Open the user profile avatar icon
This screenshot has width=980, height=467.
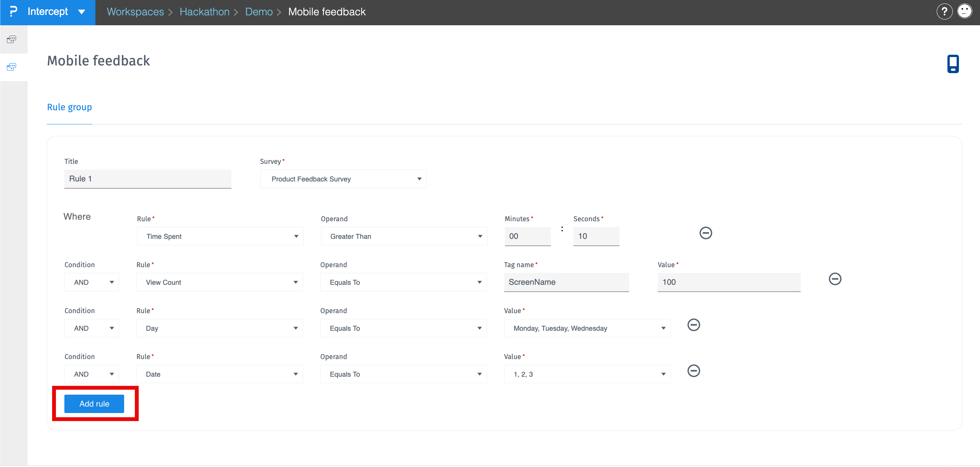(964, 11)
